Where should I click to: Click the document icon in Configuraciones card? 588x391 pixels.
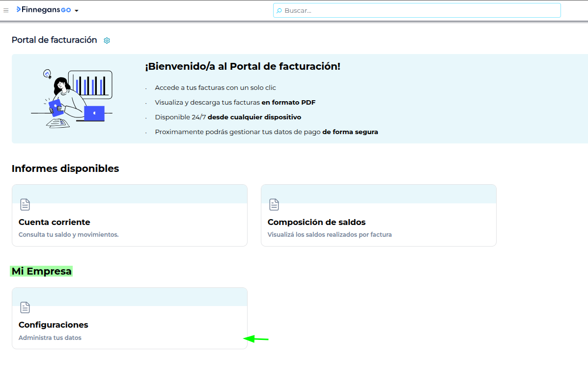pyautogui.click(x=25, y=307)
